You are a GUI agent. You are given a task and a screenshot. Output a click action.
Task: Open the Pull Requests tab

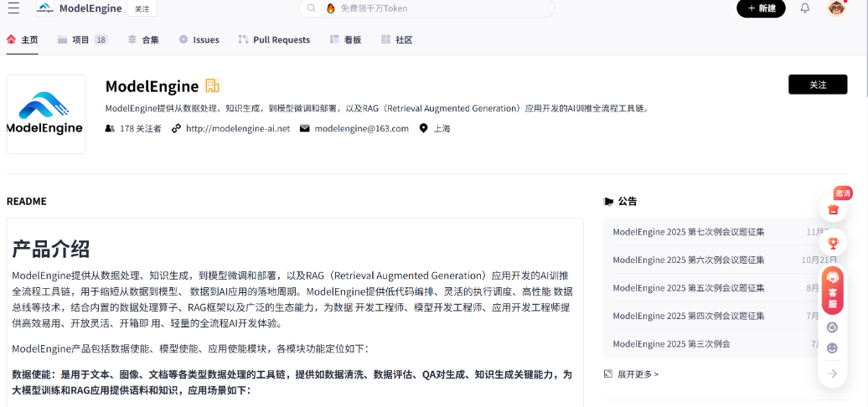(x=274, y=40)
